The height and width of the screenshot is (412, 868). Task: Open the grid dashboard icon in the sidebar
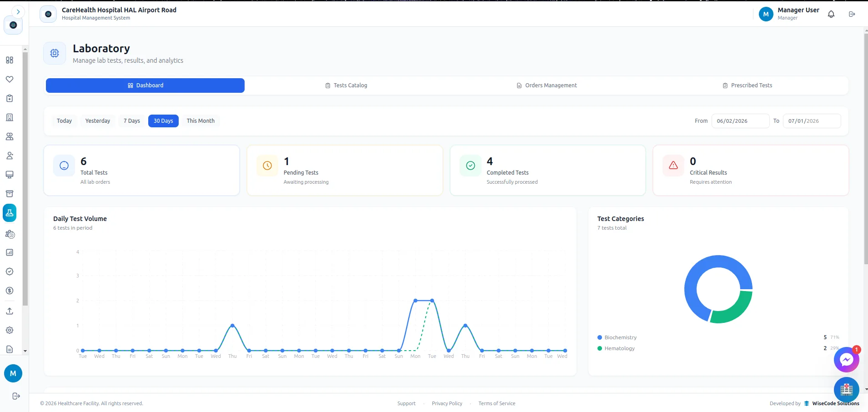(x=10, y=60)
